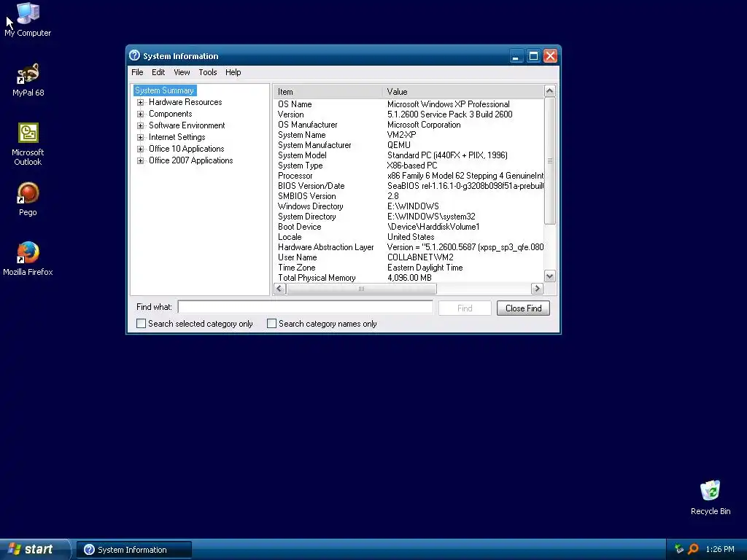The height and width of the screenshot is (560, 747).
Task: Select the System Type row
Action: tap(409, 166)
